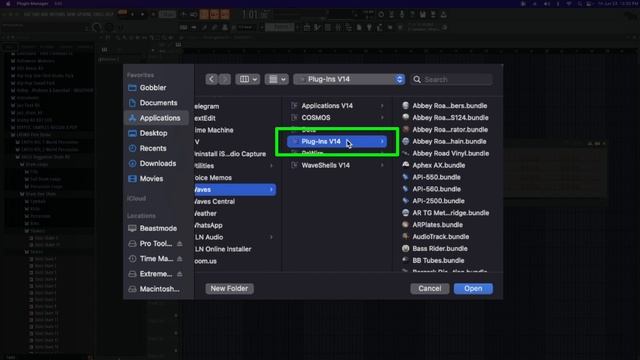This screenshot has width=640, height=360.
Task: Open the Plug-Ins V14 path popup
Action: coord(349,79)
